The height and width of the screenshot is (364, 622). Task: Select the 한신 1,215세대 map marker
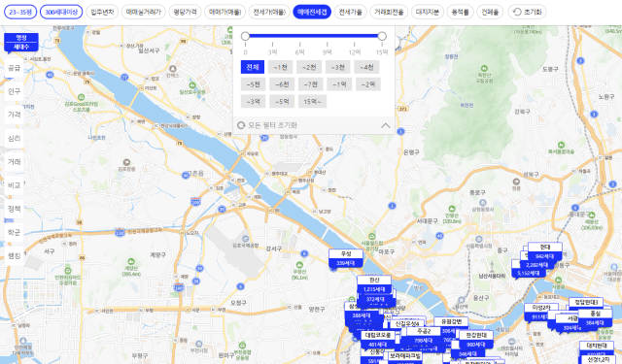(374, 284)
